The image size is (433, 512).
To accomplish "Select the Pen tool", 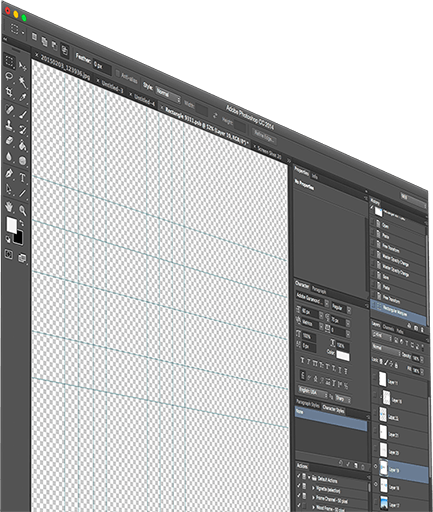I will coord(9,173).
